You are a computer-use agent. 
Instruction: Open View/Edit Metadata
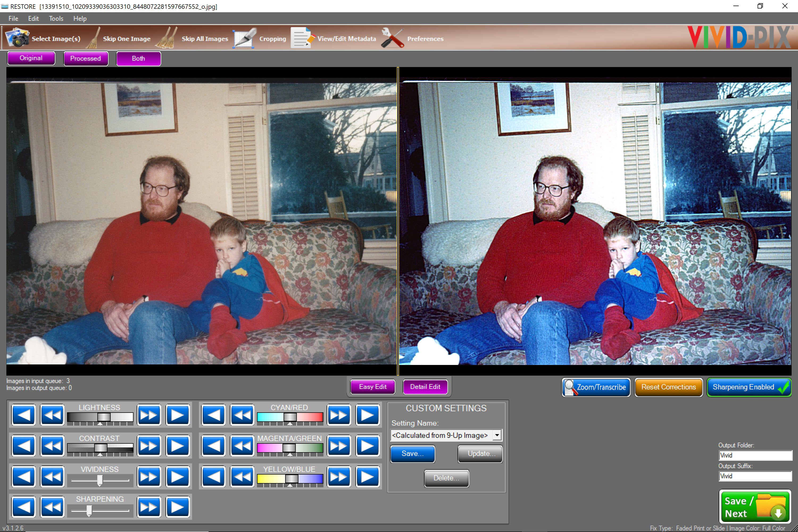point(334,38)
